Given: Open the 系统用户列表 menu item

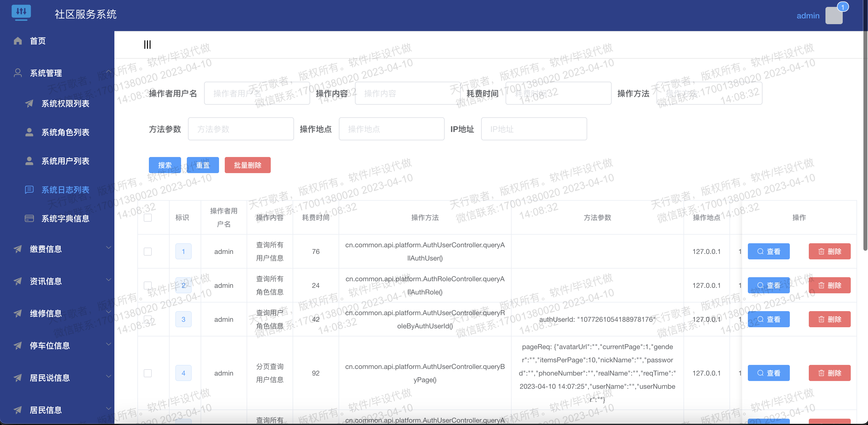Looking at the screenshot, I should coord(65,161).
